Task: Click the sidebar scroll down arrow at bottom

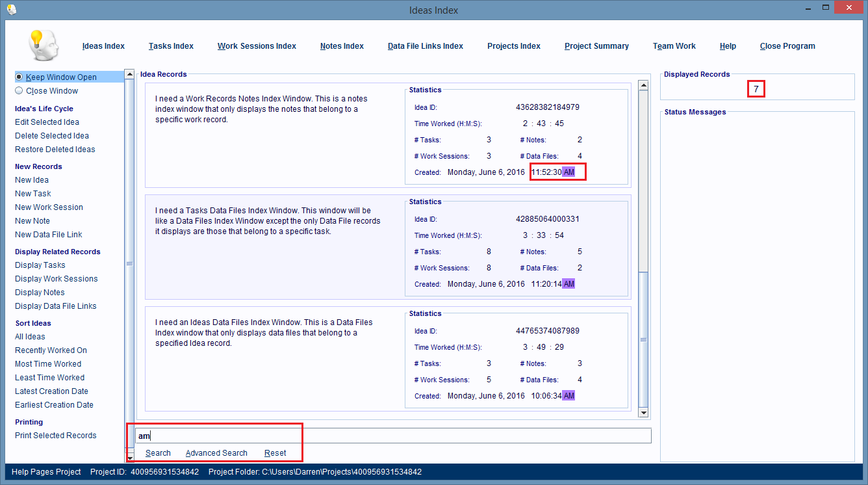Action: [129, 458]
